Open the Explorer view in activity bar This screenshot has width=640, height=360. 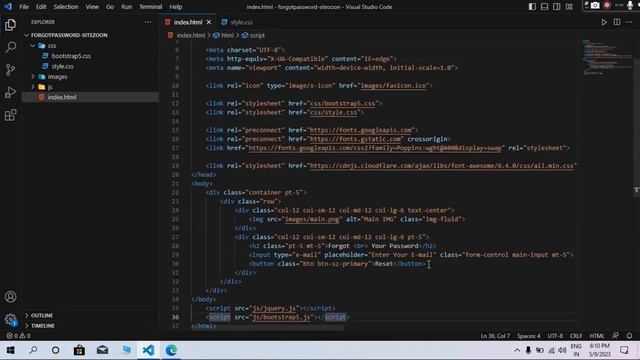point(11,25)
